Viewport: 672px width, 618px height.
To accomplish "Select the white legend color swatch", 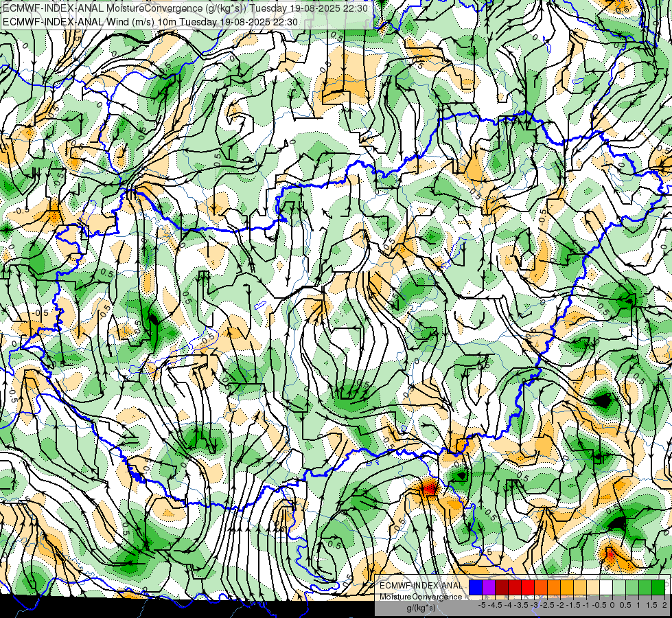I will [606, 587].
